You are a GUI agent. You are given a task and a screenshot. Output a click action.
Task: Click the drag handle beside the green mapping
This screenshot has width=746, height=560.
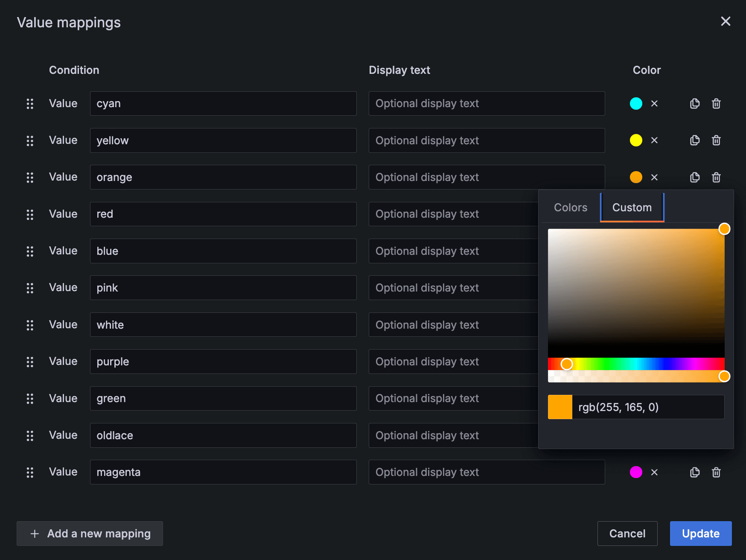(30, 399)
